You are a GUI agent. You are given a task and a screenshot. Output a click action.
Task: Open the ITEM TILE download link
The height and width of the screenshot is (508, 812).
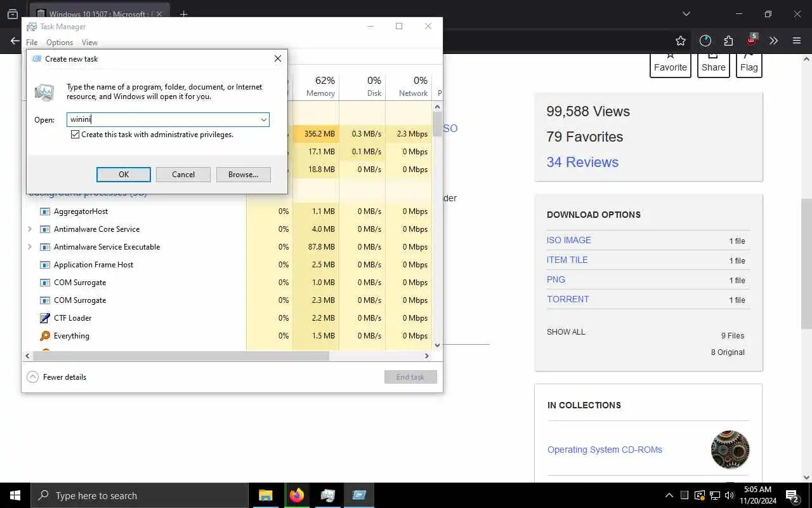click(x=567, y=260)
